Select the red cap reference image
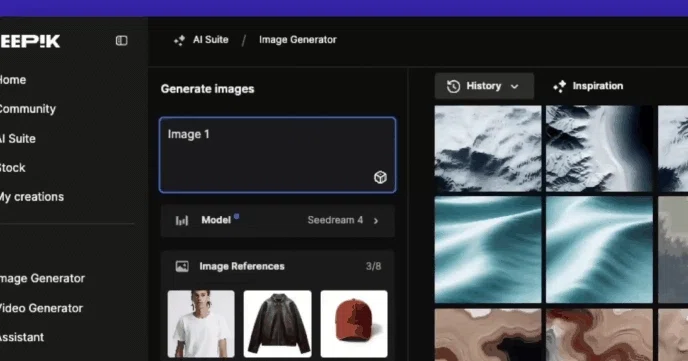Image resolution: width=688 pixels, height=361 pixels. tap(354, 324)
